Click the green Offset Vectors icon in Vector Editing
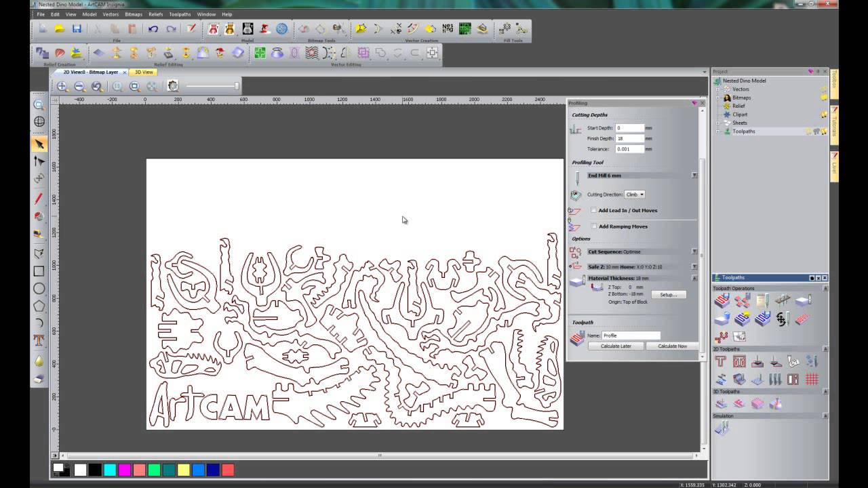868x488 pixels. [260, 52]
